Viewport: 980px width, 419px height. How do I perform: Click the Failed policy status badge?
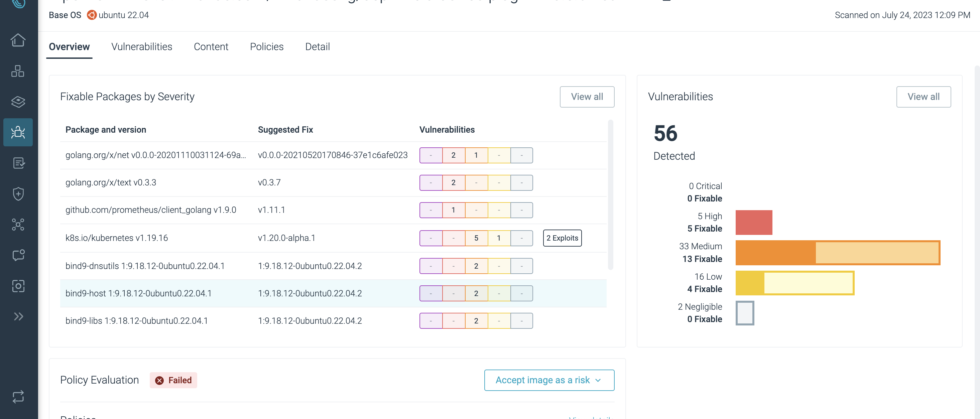[x=173, y=380]
